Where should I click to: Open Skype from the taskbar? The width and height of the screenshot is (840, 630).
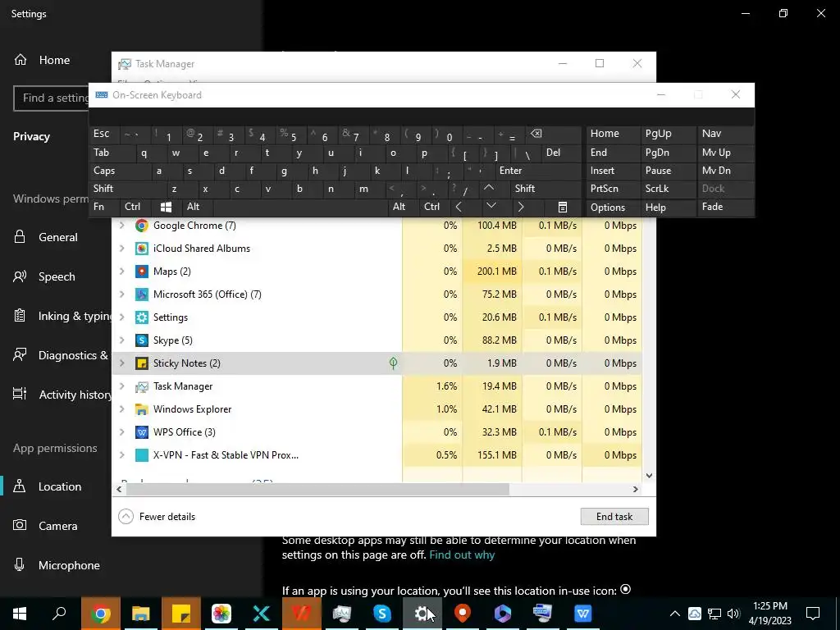tap(382, 614)
